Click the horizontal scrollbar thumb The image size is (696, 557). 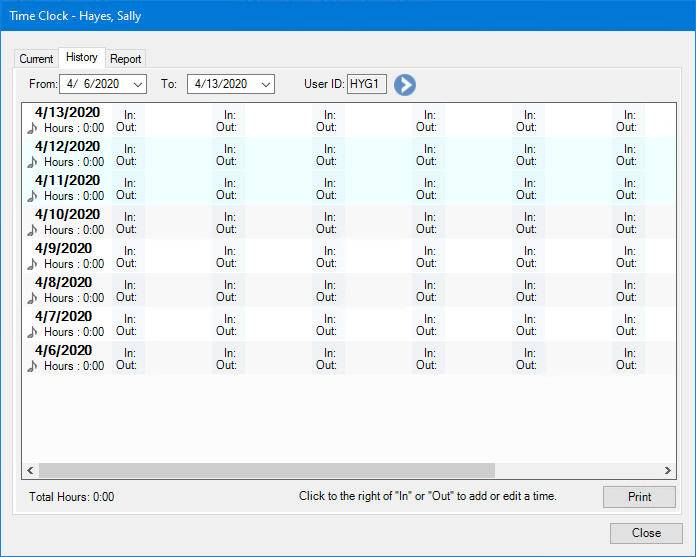[266, 470]
